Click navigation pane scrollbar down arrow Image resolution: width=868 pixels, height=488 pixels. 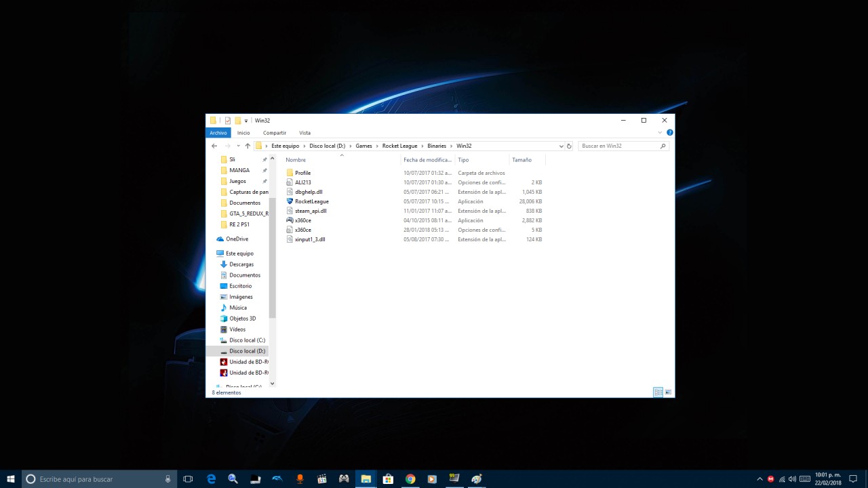coord(273,384)
